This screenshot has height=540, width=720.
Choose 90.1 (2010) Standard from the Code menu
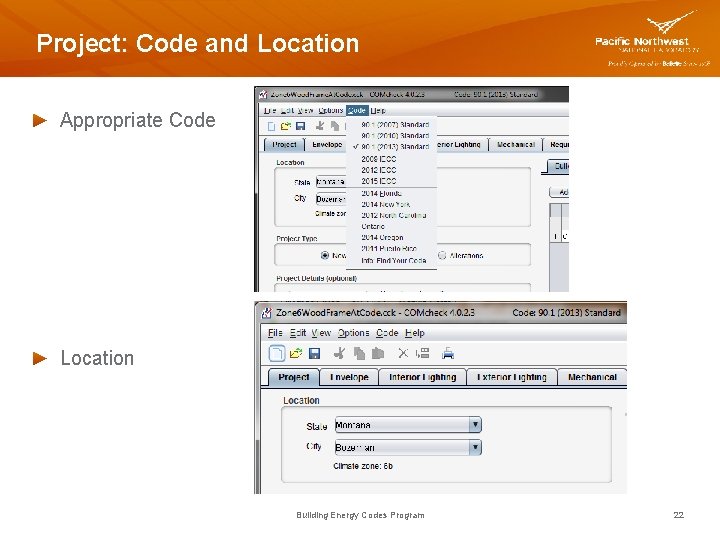point(391,136)
